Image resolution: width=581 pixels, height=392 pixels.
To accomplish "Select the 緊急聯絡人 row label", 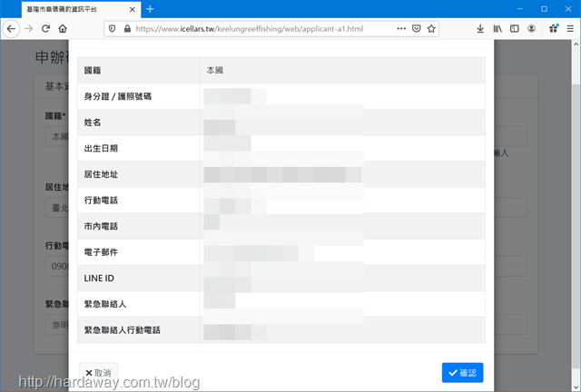I will 105,304.
